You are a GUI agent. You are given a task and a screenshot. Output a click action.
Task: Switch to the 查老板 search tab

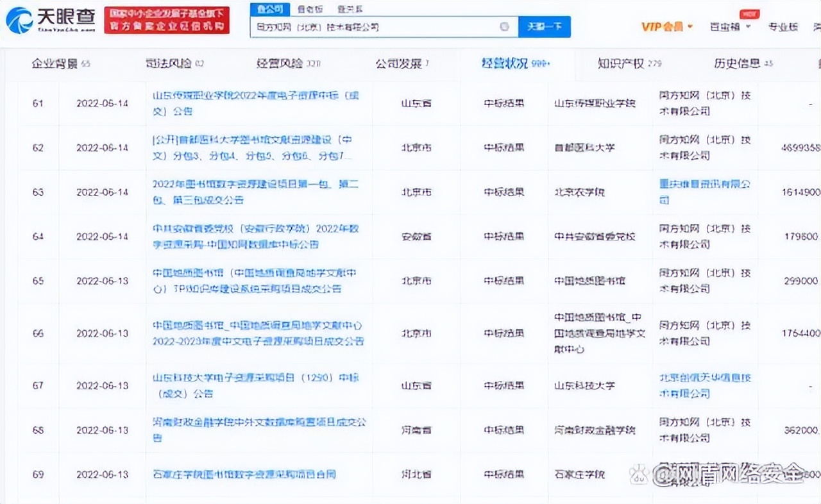(310, 9)
